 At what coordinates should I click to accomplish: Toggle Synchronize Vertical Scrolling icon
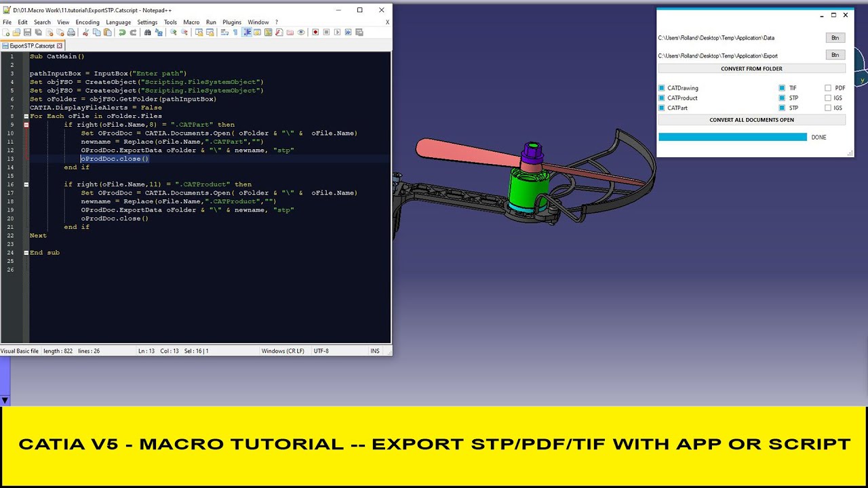[x=199, y=33]
